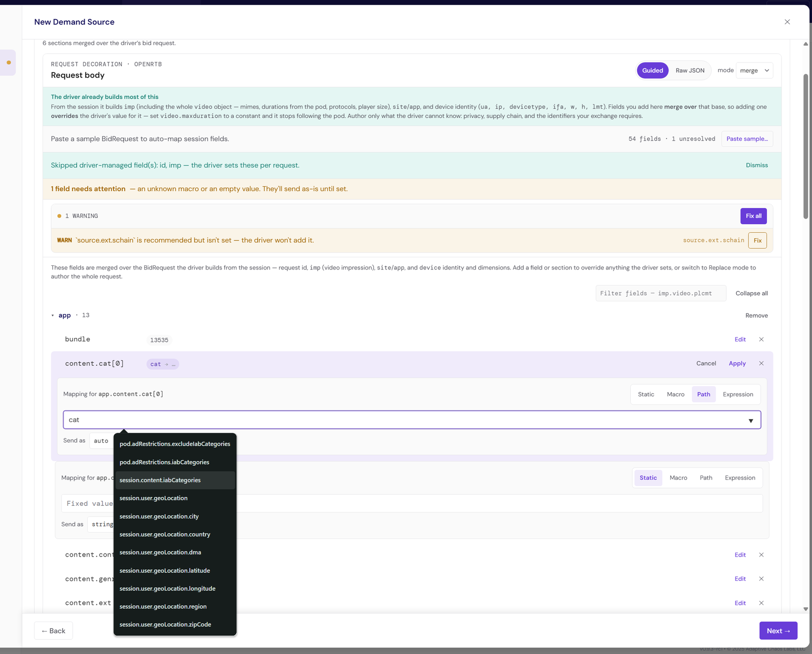Select Path tab in lower mapping panel
This screenshot has width=812, height=654.
(x=706, y=478)
